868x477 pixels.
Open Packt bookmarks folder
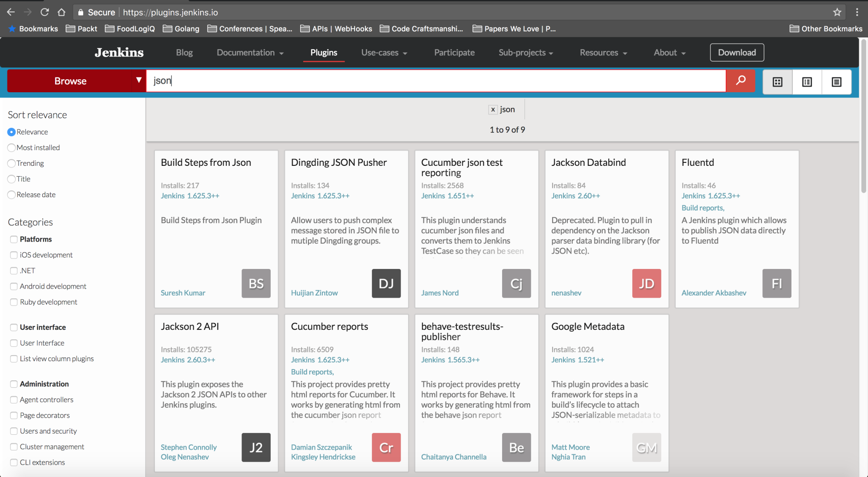81,29
